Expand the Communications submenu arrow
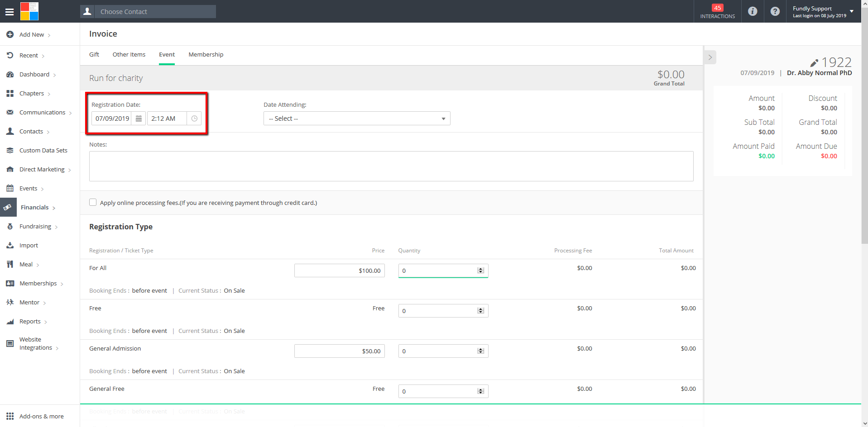The width and height of the screenshot is (868, 427). tap(70, 113)
